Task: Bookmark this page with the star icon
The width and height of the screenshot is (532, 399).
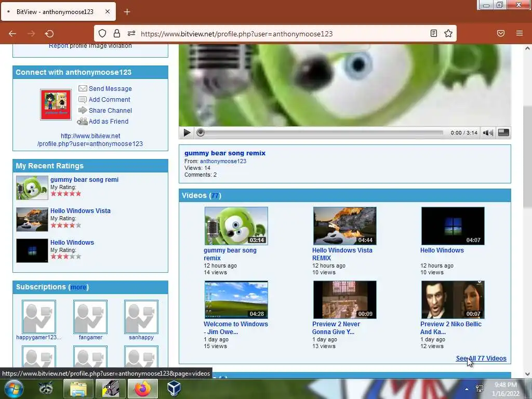Action: 448,33
